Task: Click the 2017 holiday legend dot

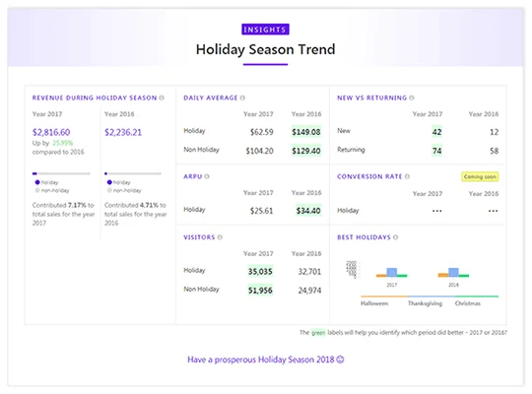Action: pyautogui.click(x=37, y=182)
